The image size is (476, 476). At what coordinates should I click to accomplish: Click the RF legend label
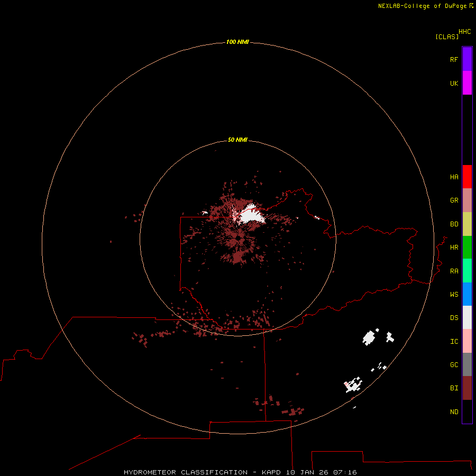point(454,59)
